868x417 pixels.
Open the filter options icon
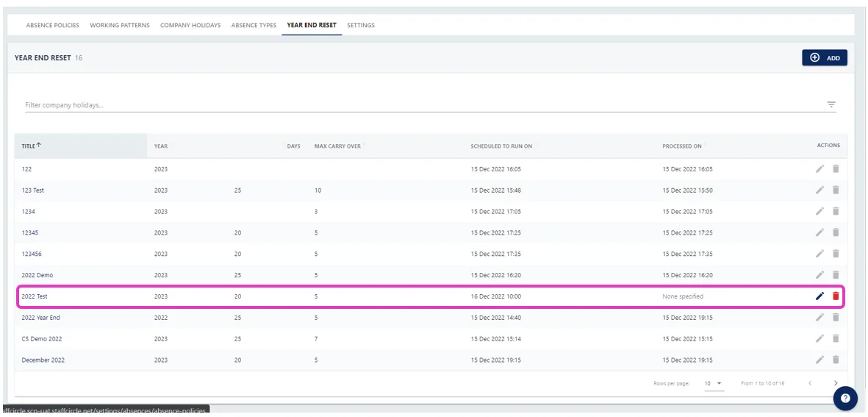coord(831,104)
